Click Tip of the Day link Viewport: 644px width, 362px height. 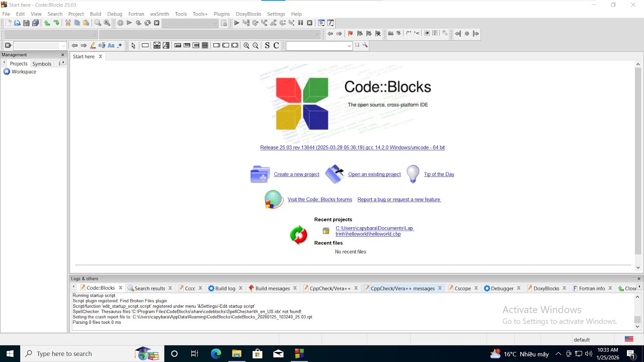(439, 174)
